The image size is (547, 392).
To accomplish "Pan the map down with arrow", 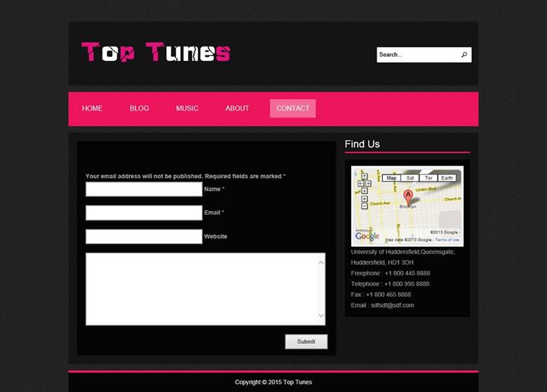I will point(365,190).
